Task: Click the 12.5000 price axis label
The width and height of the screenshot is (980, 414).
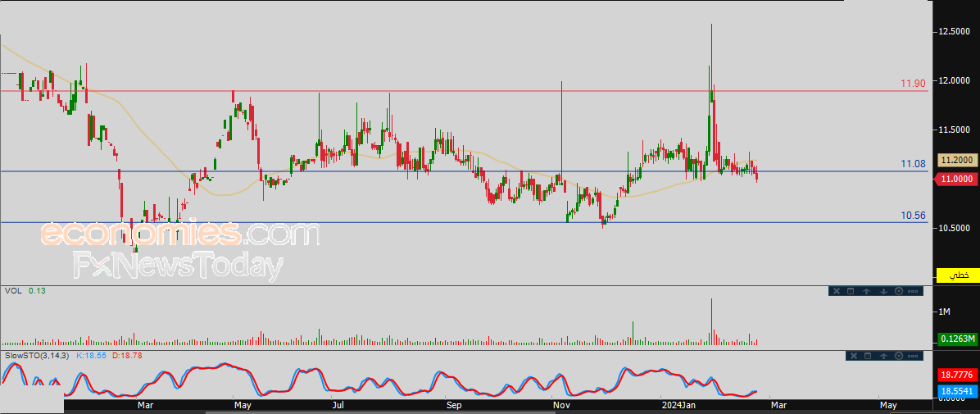Action: 955,31
